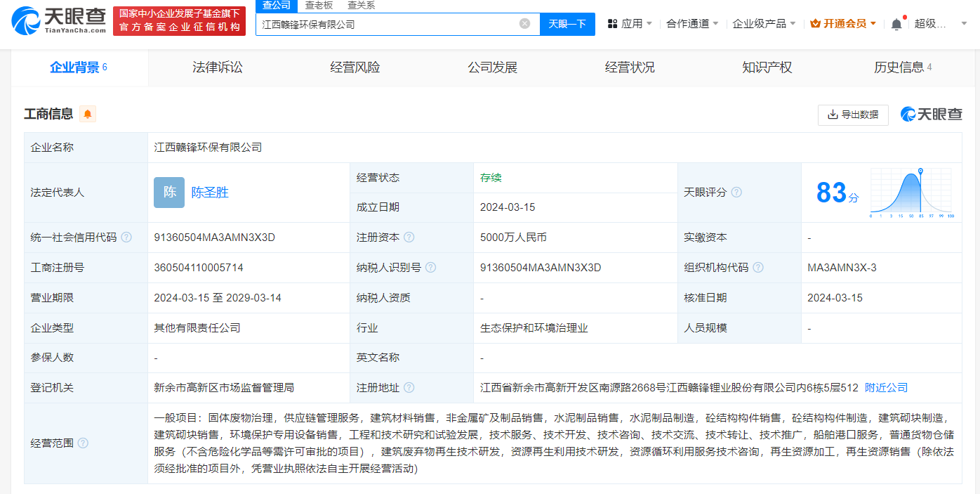This screenshot has height=494, width=980.
Task: Click help icon next to 统一社会信用代码
Action: (x=126, y=238)
